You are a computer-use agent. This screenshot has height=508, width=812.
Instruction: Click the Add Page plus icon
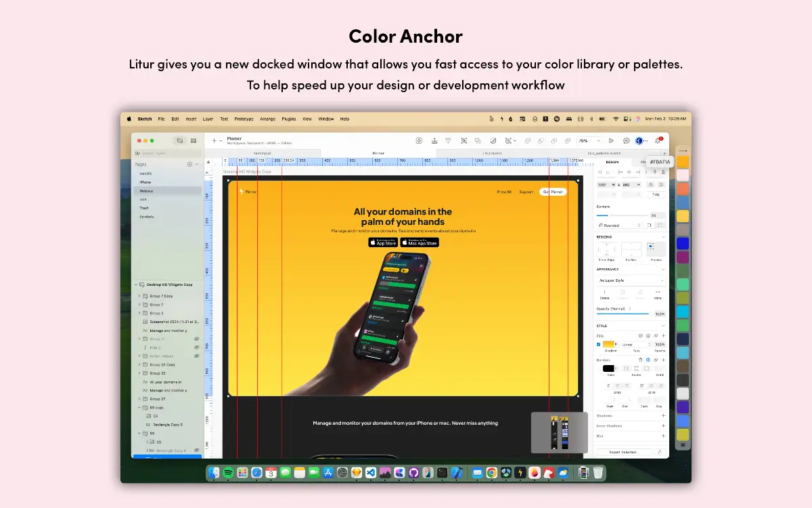pyautogui.click(x=189, y=165)
